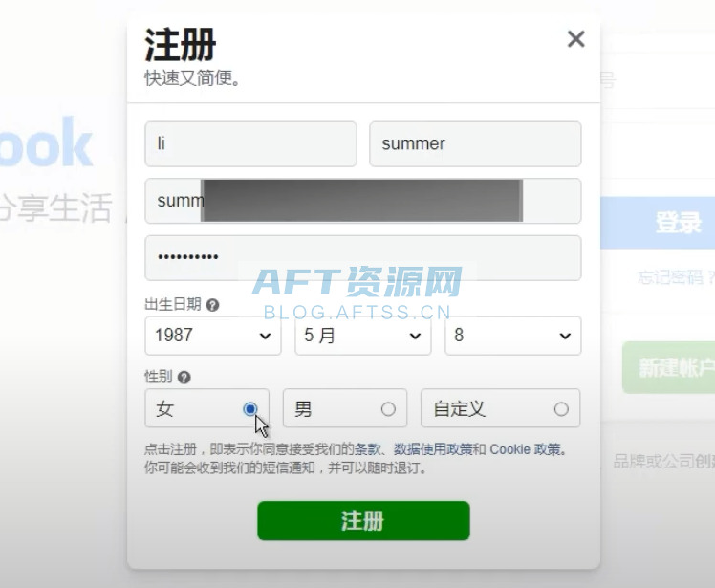Screen dimensions: 715x588
Task: Close the 注册 signup dialog
Action: coord(576,39)
